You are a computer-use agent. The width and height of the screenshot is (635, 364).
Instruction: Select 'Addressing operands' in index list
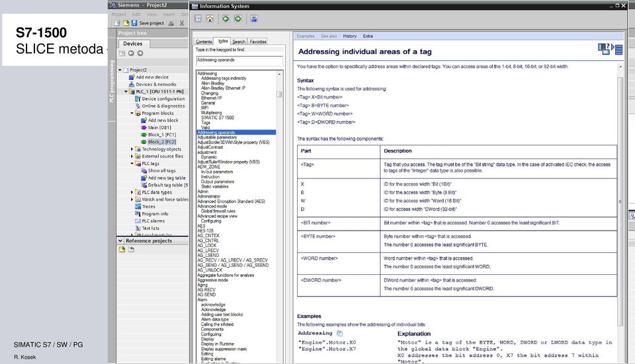pyautogui.click(x=236, y=132)
